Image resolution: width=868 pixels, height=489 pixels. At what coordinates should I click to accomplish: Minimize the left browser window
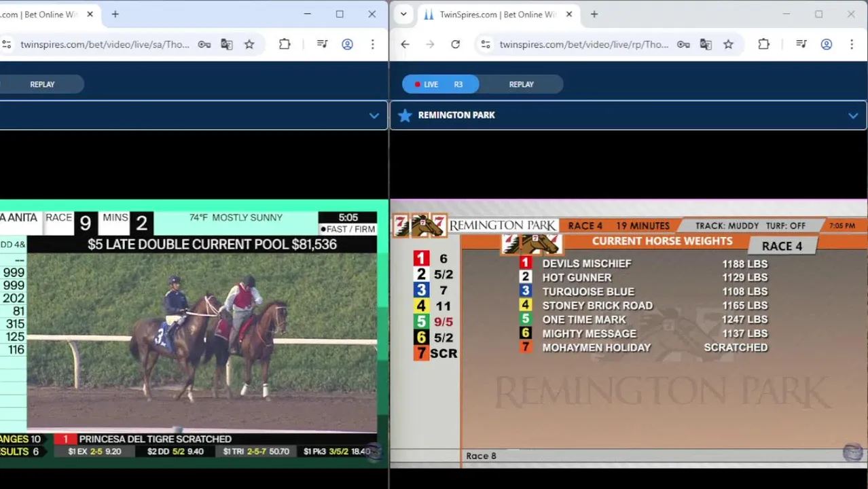[x=307, y=14]
